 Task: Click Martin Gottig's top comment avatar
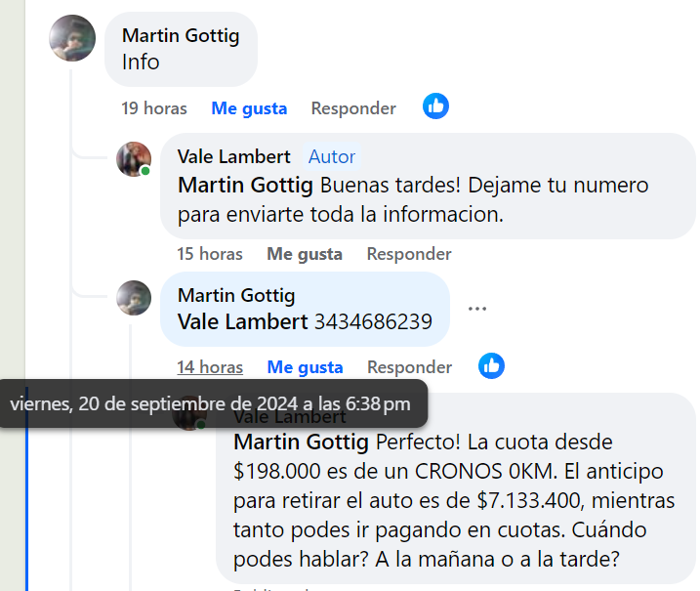point(72,38)
